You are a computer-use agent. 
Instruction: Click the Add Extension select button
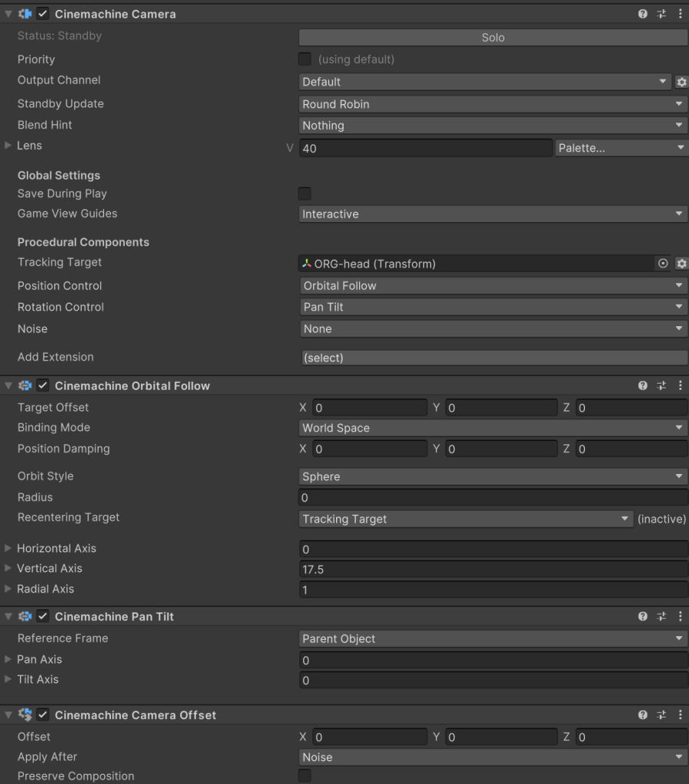[x=493, y=358]
